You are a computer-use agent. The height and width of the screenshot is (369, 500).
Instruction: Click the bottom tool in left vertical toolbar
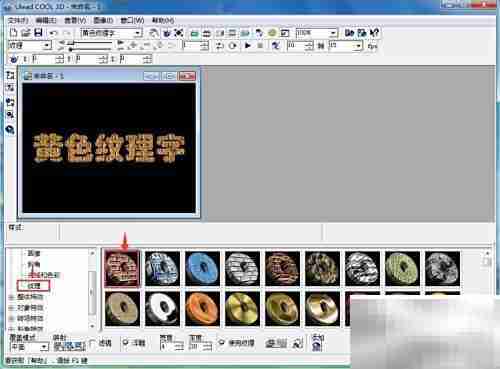10,129
